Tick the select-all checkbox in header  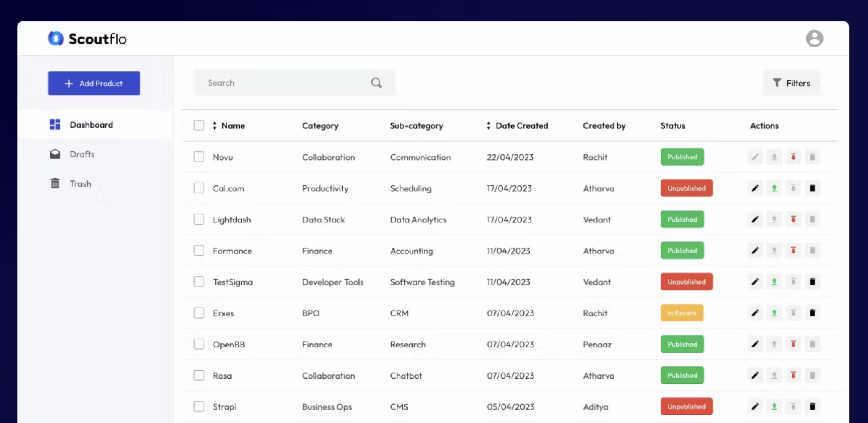coord(199,125)
